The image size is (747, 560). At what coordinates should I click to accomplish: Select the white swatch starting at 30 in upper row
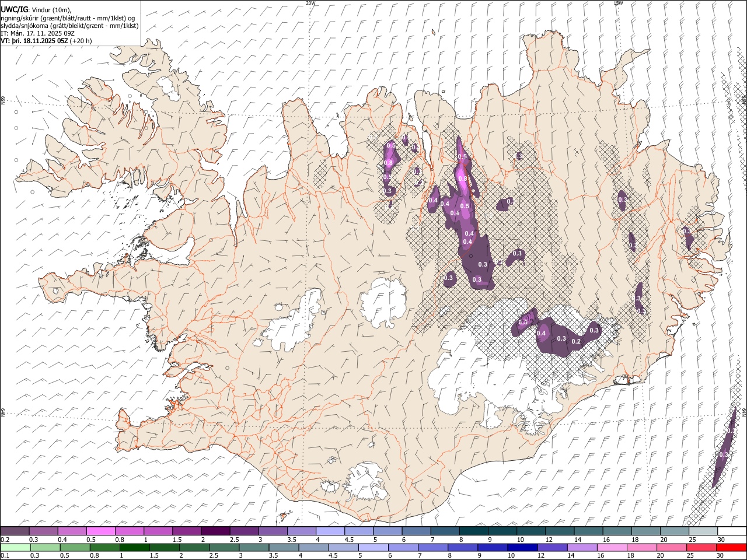click(x=732, y=531)
